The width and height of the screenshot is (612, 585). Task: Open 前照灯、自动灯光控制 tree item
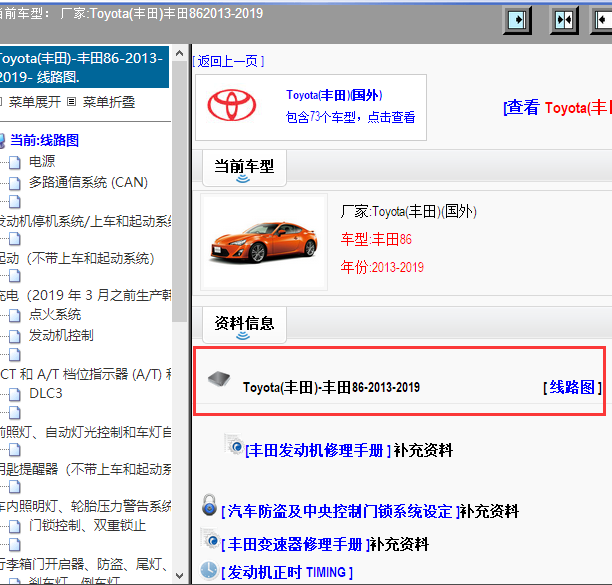pos(85,432)
